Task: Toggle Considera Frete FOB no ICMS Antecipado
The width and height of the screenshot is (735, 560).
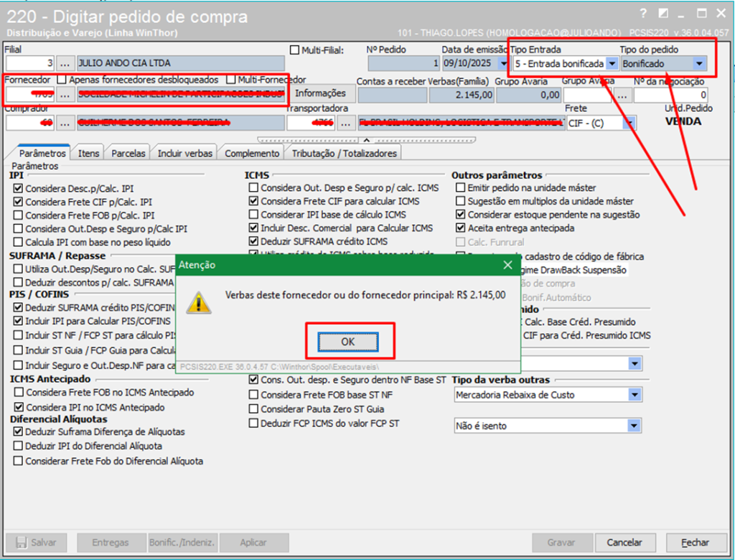Action: click(18, 393)
